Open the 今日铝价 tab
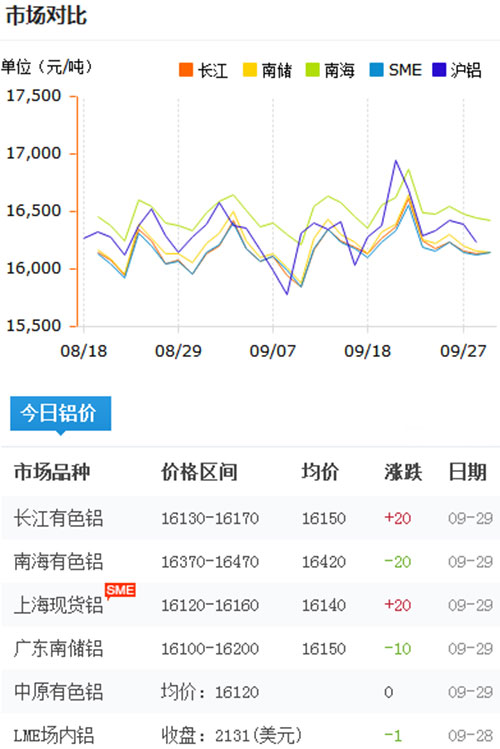Screen dimensions: 500x749 point(61,414)
